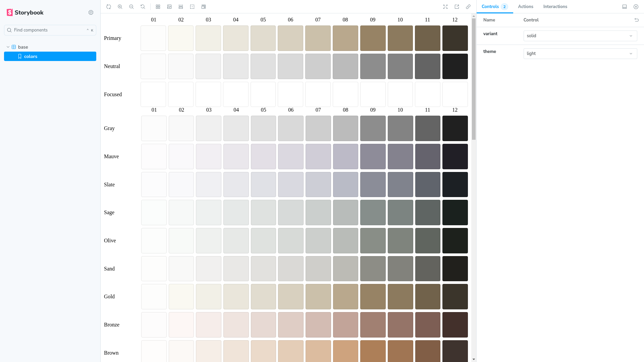Enter full screen mode
644x362 pixels.
pyautogui.click(x=445, y=7)
